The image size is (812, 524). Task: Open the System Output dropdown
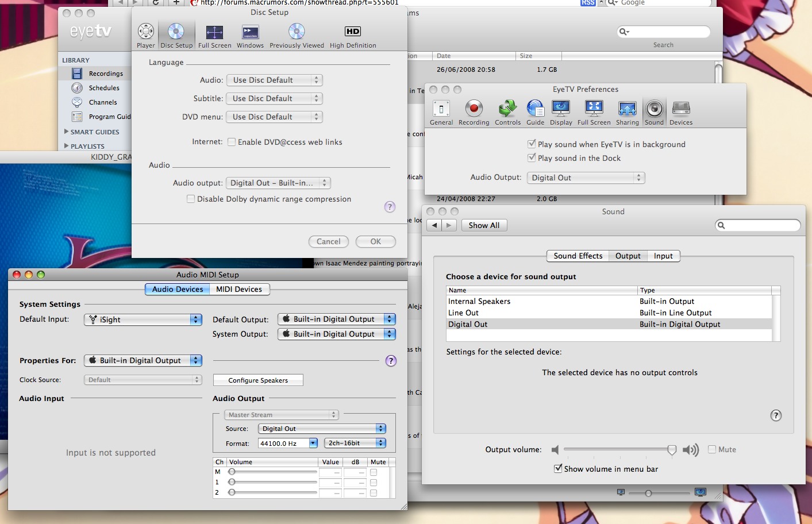point(337,334)
